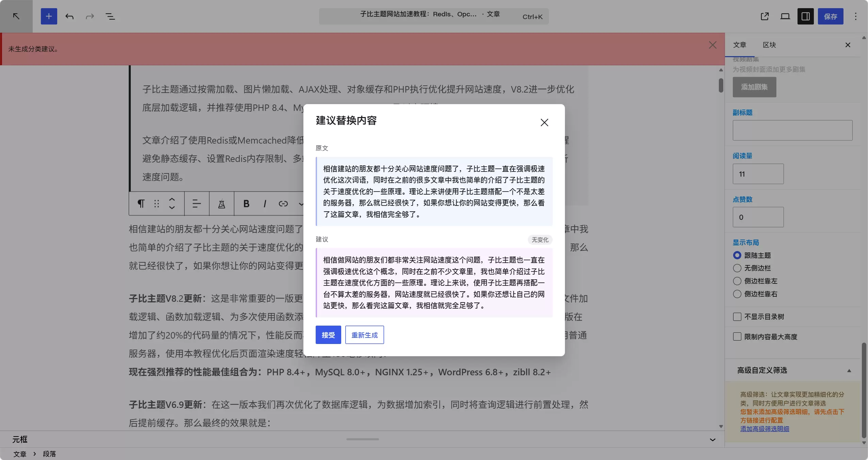Redo the last undone change

point(90,16)
